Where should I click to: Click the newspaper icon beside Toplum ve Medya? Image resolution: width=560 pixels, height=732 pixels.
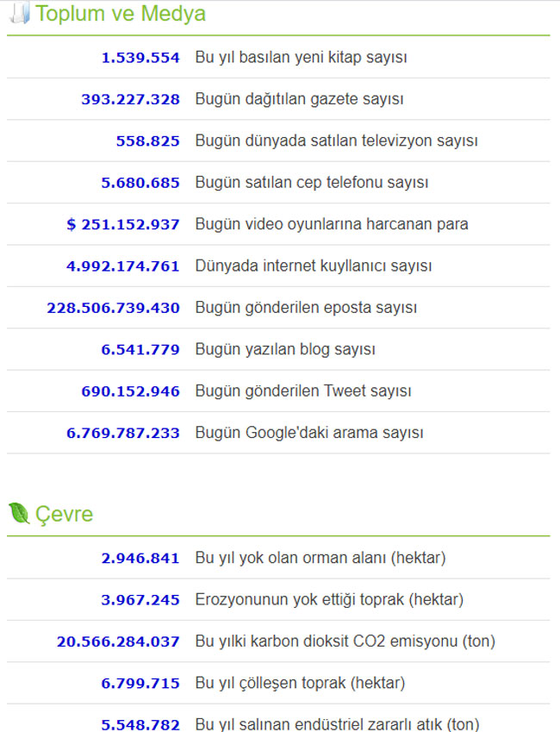19,14
